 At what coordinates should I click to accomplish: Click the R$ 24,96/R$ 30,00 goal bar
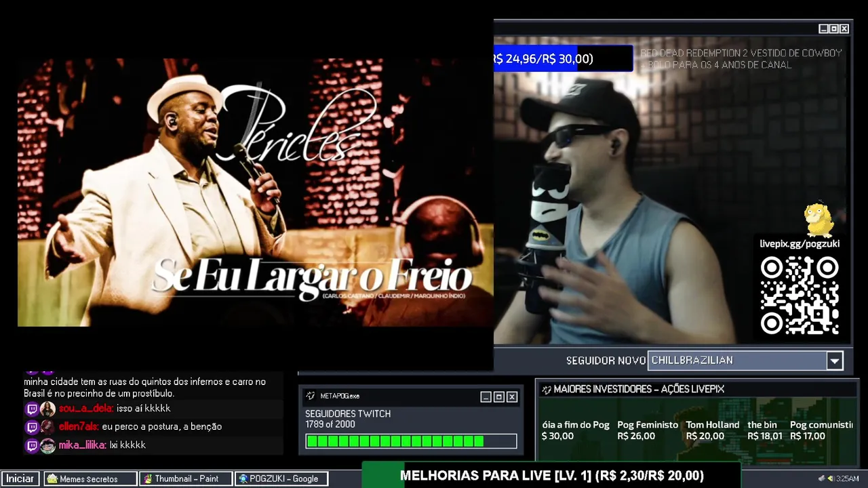[x=564, y=59]
